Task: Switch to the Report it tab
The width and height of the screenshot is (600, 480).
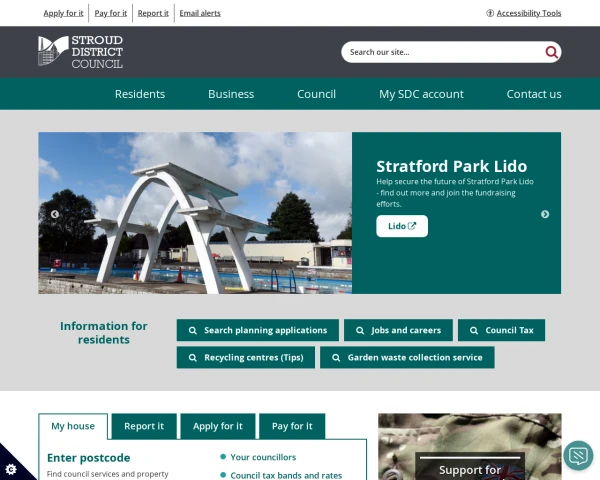Action: 144,426
